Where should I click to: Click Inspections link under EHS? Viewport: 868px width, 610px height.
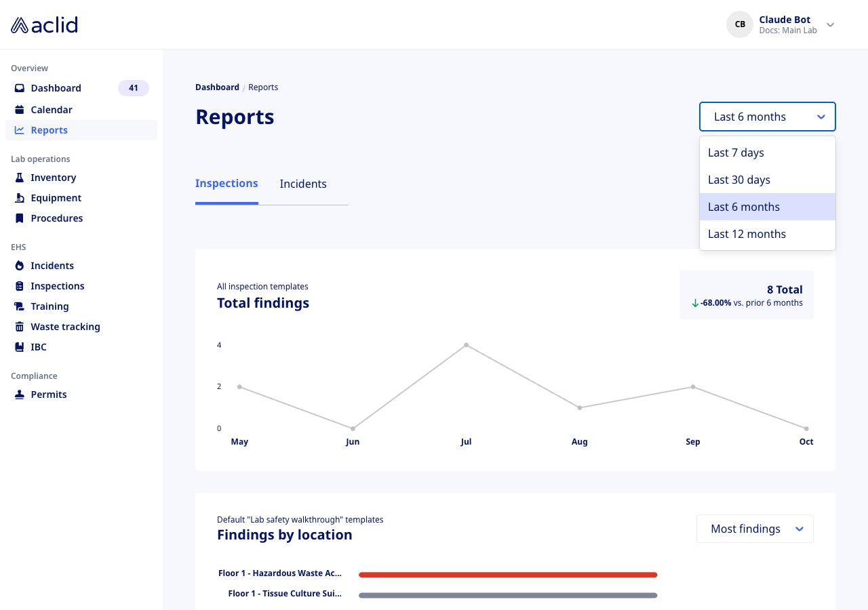[x=58, y=286]
